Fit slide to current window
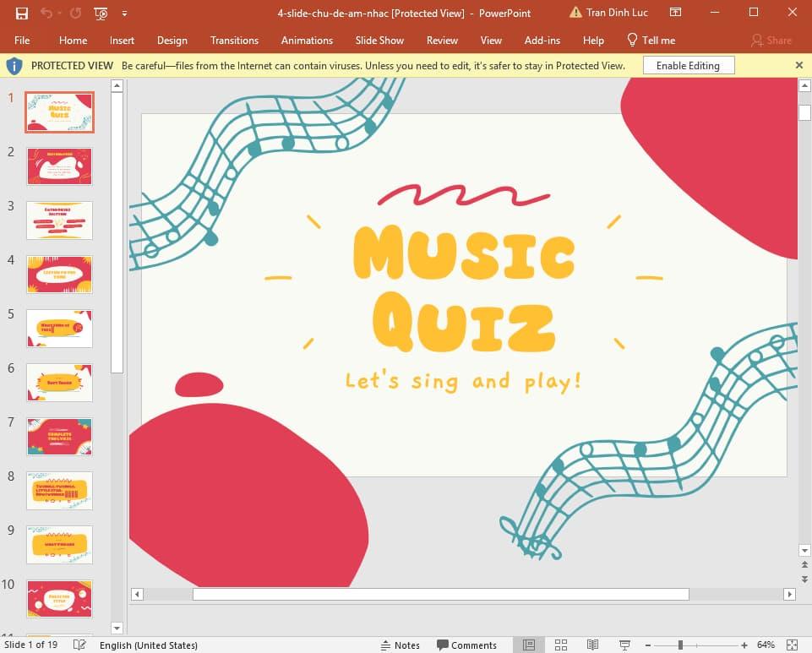 tap(793, 645)
